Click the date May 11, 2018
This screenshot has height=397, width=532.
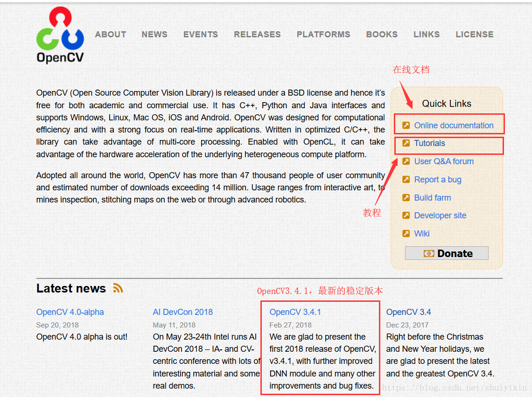click(x=174, y=325)
